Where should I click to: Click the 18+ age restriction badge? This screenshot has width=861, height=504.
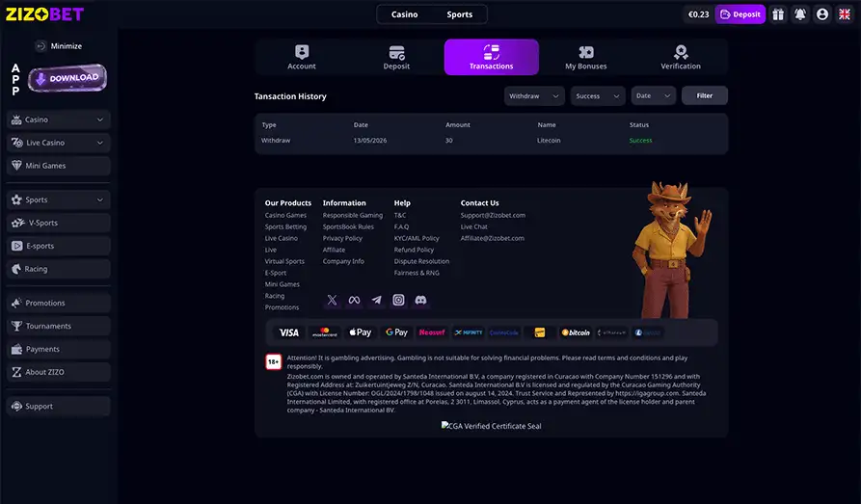click(274, 361)
